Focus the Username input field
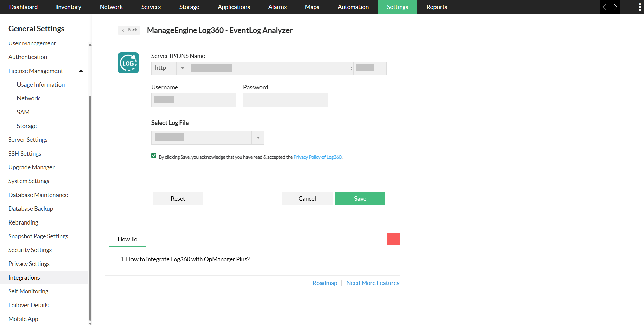 pos(194,100)
